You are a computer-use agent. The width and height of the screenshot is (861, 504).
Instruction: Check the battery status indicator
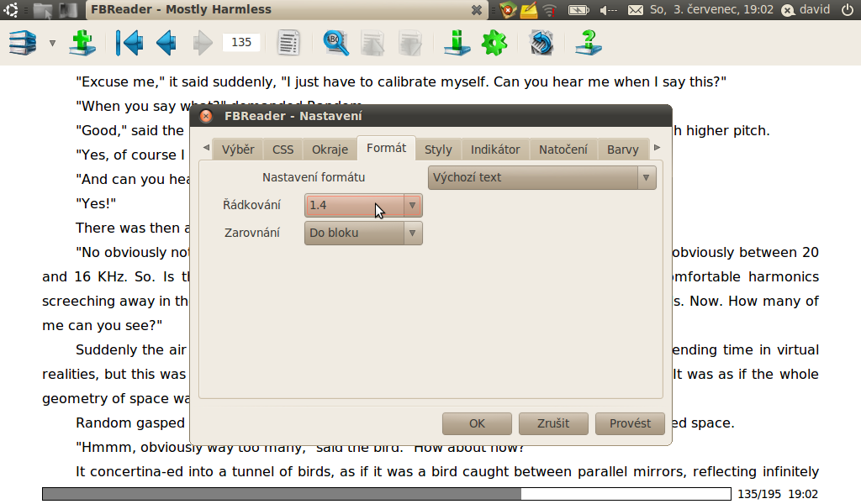coord(578,9)
